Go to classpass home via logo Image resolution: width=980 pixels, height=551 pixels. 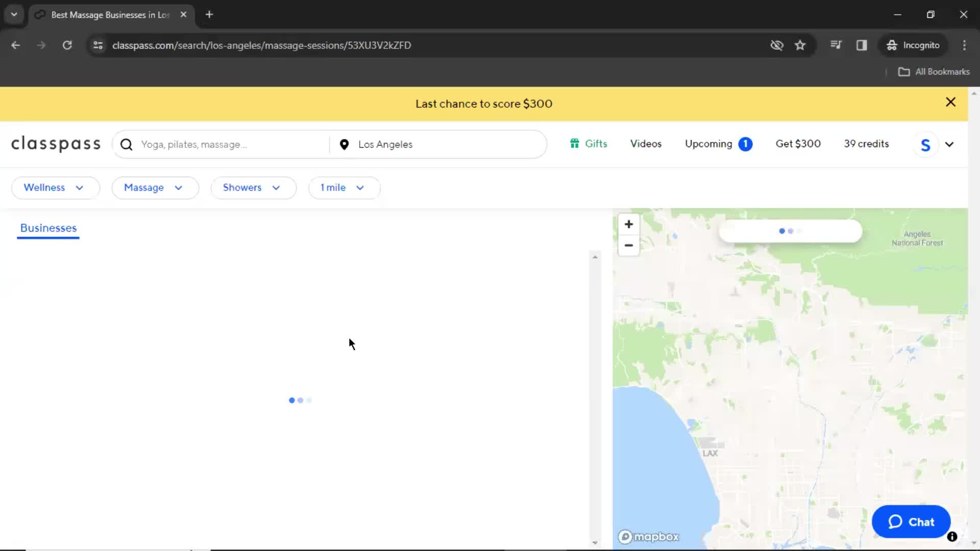click(56, 144)
